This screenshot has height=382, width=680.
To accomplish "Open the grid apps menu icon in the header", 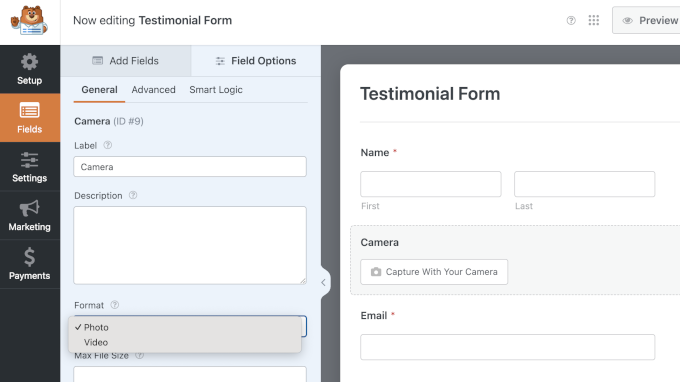I will pyautogui.click(x=594, y=20).
